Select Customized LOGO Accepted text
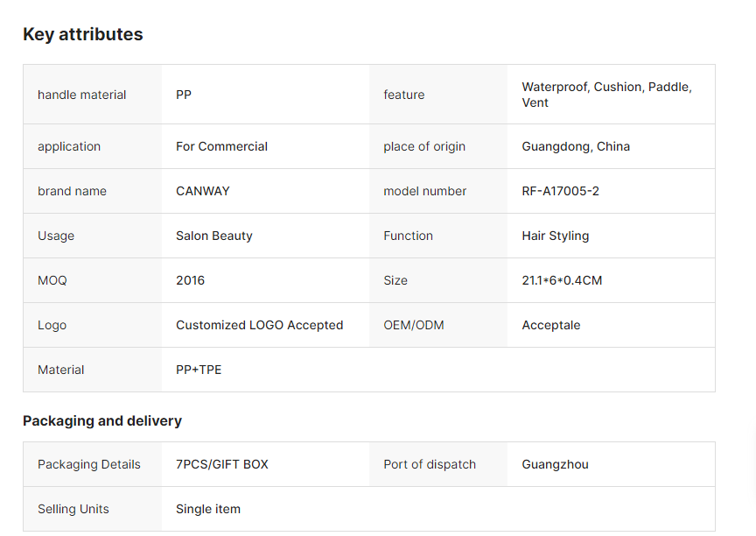This screenshot has width=756, height=536. tap(259, 325)
